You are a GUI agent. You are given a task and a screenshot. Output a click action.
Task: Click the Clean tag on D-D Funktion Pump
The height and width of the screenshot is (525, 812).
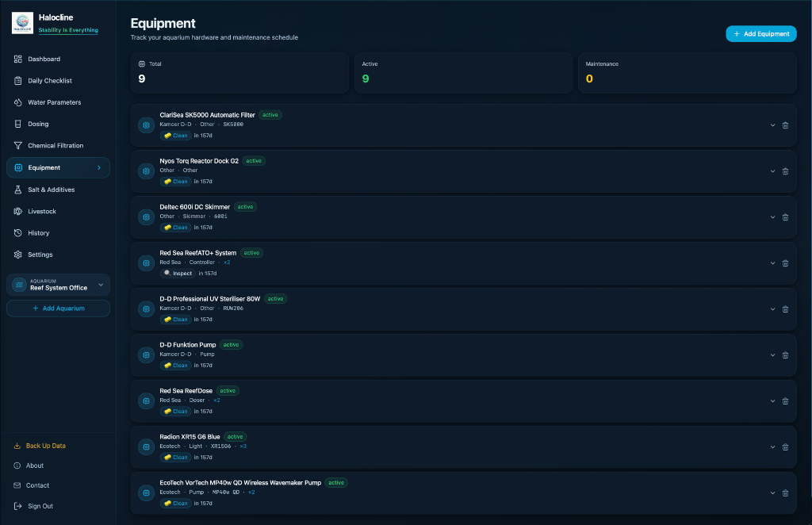175,366
